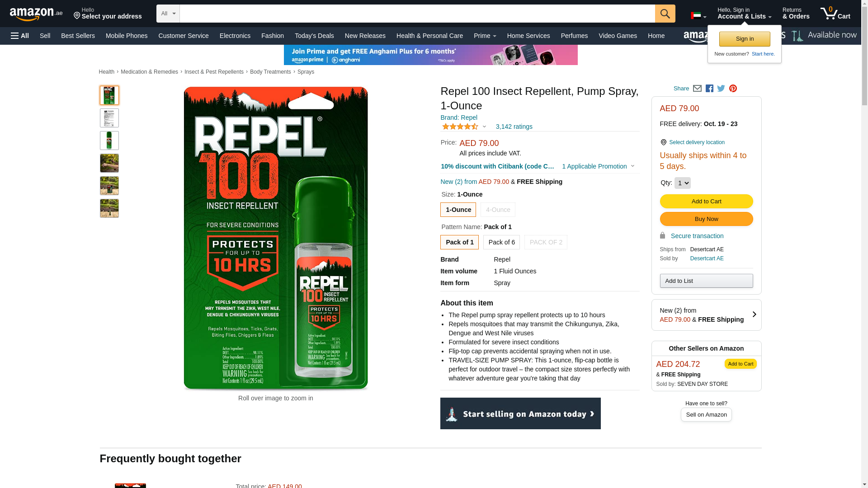Open the search category All dropdown
Viewport: 868px width, 488px height.
(168, 14)
